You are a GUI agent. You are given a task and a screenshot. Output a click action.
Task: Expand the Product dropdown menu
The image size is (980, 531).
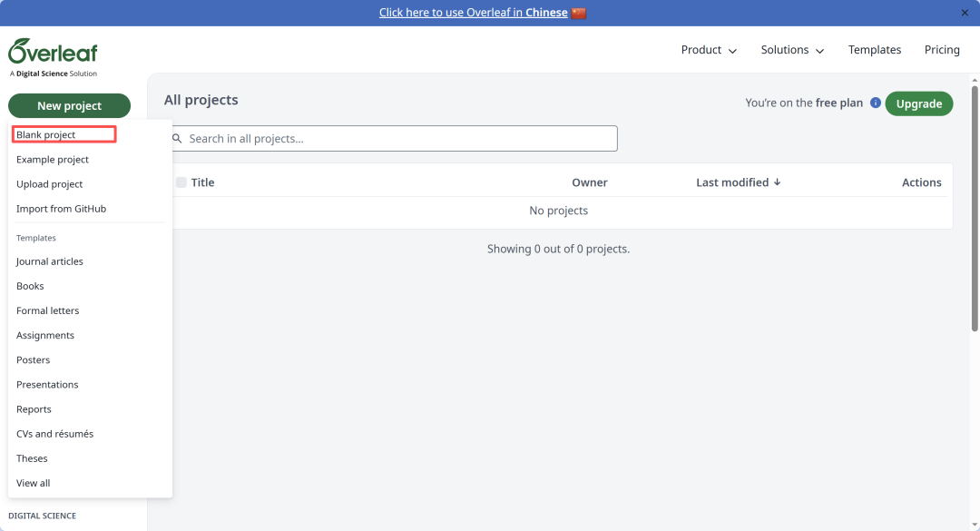(709, 50)
